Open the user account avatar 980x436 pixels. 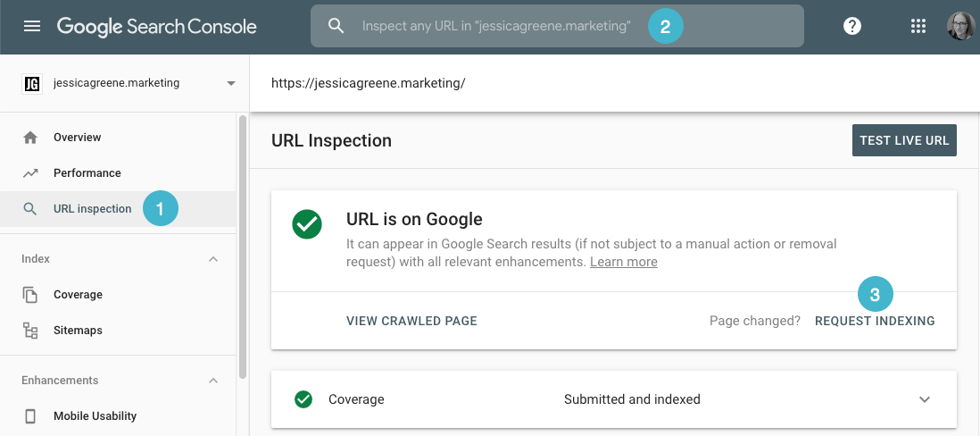point(960,26)
